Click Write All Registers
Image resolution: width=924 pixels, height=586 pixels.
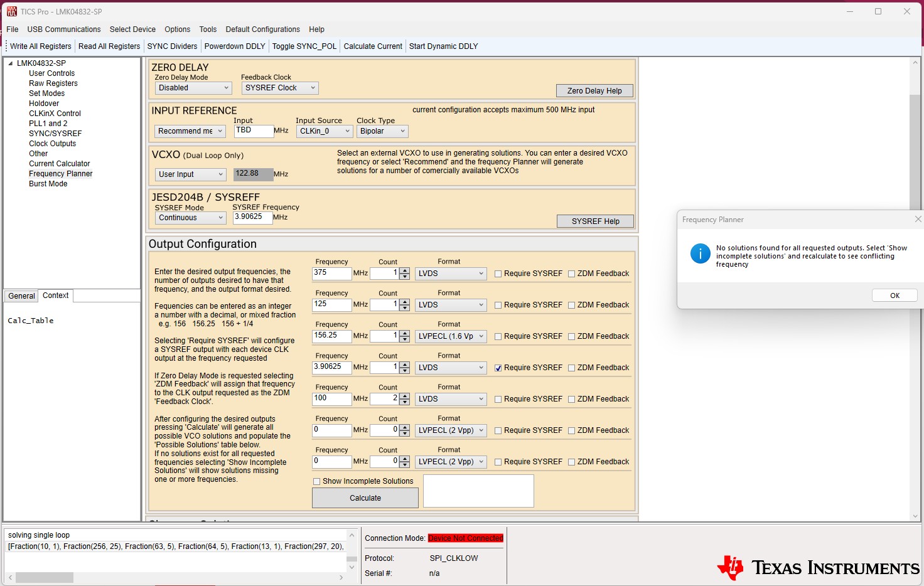click(x=41, y=46)
